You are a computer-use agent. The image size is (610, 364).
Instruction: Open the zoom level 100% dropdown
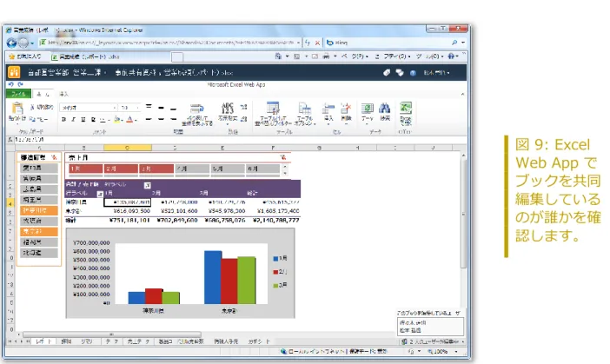456,352
